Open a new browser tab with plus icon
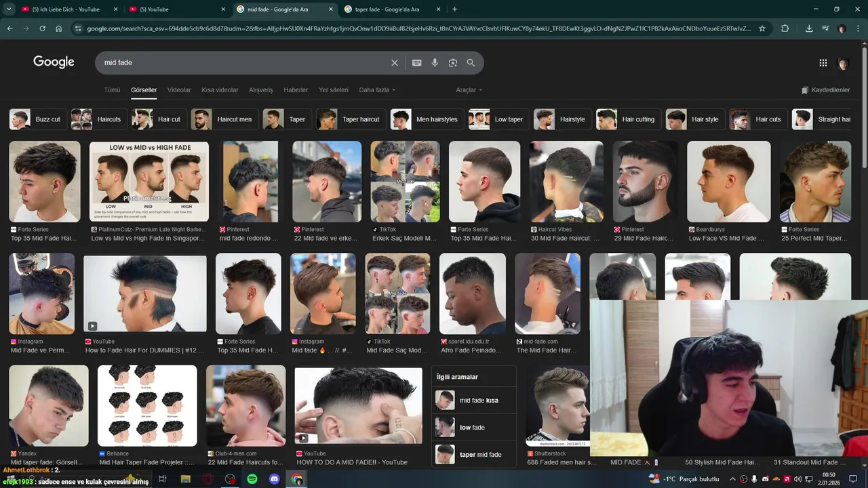Image resolution: width=868 pixels, height=488 pixels. (454, 9)
